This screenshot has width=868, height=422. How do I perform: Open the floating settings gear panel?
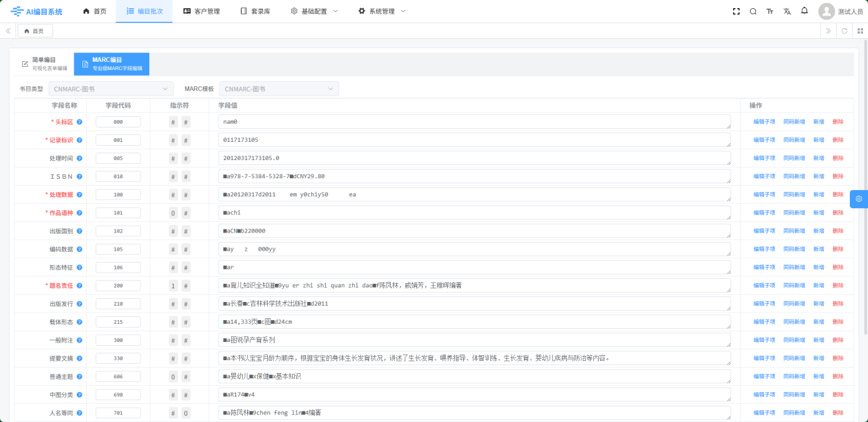click(x=859, y=199)
